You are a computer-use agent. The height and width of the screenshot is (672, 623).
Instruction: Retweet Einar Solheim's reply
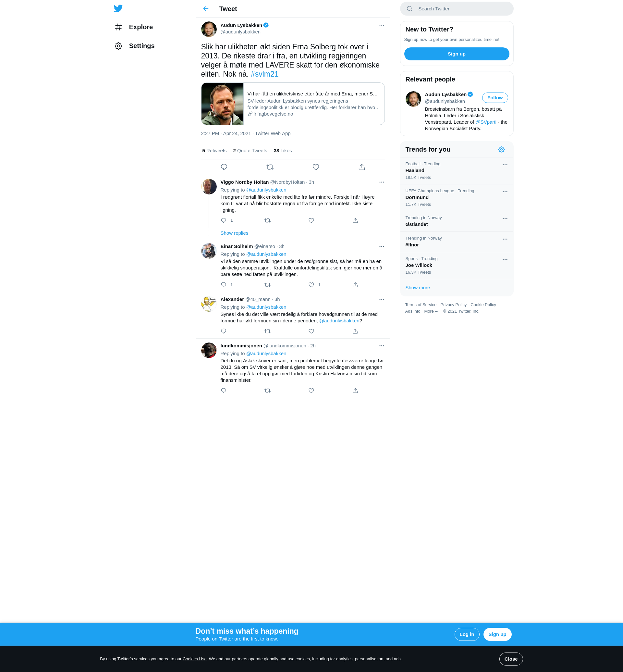tap(267, 285)
